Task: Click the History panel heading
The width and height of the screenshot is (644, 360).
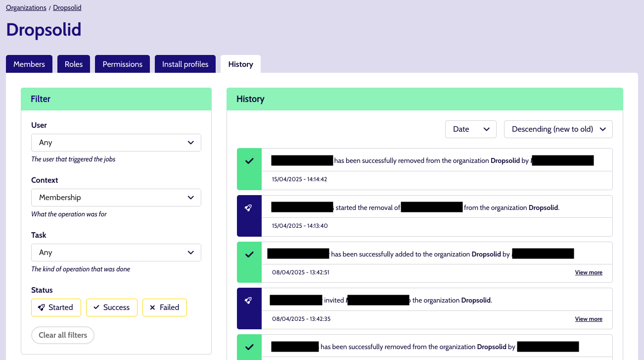Action: [x=250, y=99]
